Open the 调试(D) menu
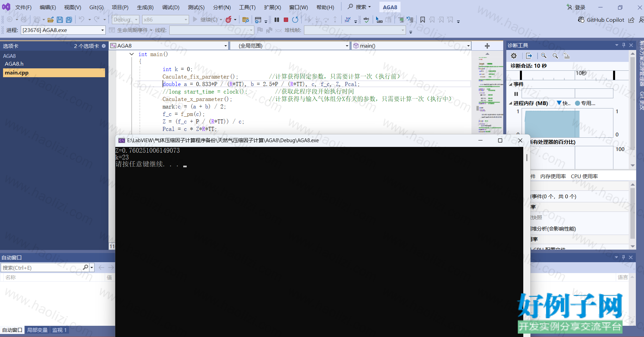Screen dimensions: 644x337 click(x=171, y=7)
